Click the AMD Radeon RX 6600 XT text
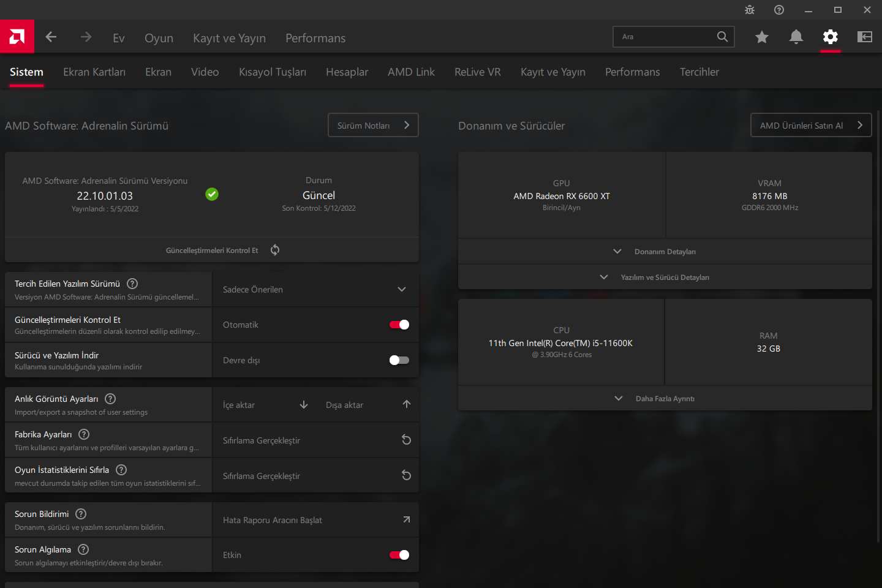Screen dimensions: 882x588 click(562, 196)
